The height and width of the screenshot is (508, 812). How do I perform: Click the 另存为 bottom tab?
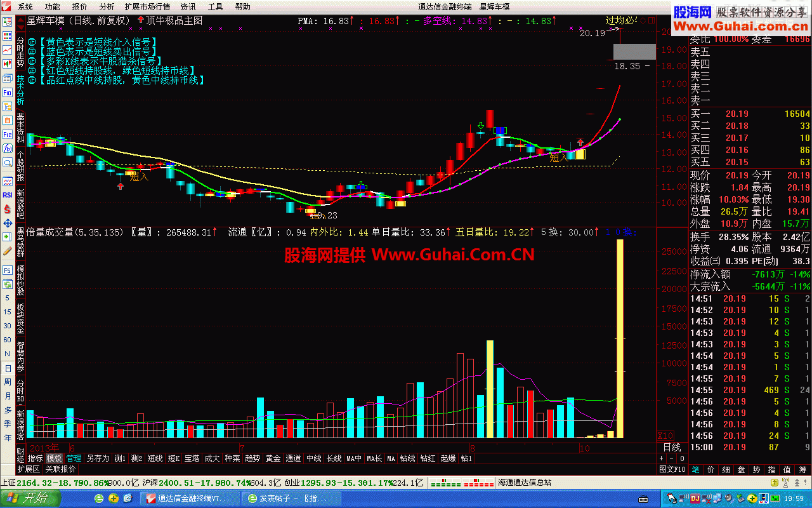98,458
